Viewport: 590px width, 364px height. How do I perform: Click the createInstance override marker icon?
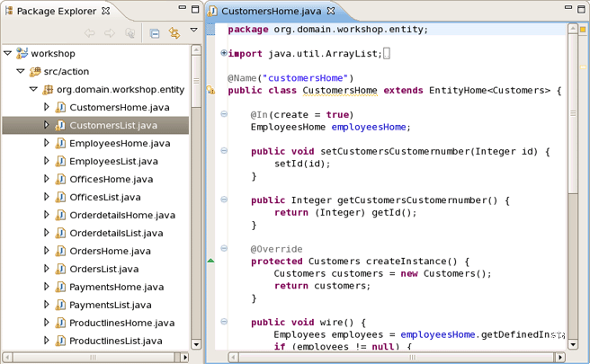tap(211, 261)
